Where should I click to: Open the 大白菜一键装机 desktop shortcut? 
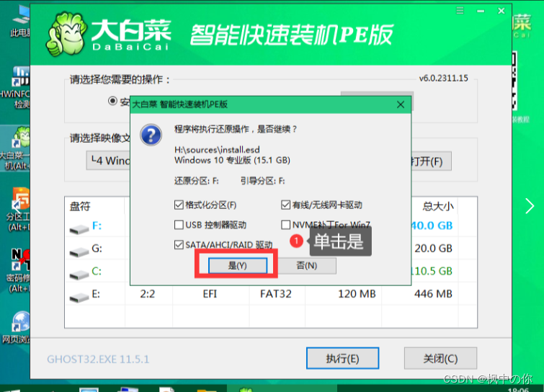pyautogui.click(x=15, y=148)
